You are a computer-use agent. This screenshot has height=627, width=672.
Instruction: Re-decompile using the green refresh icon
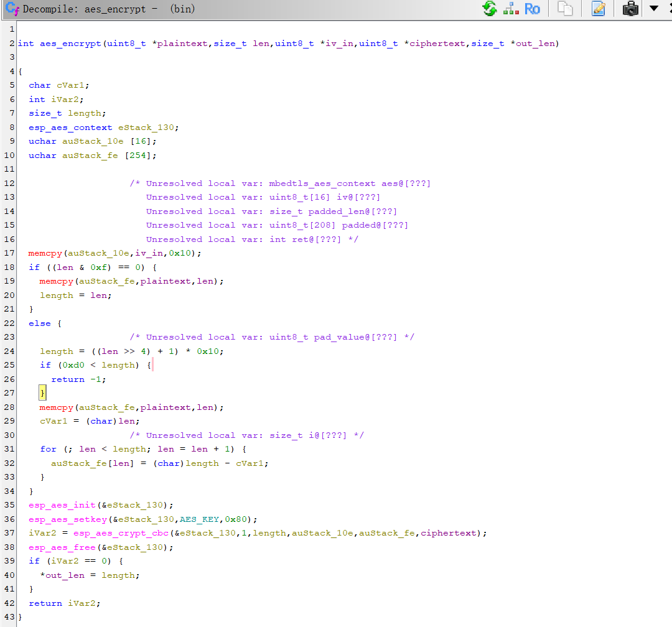tap(489, 9)
